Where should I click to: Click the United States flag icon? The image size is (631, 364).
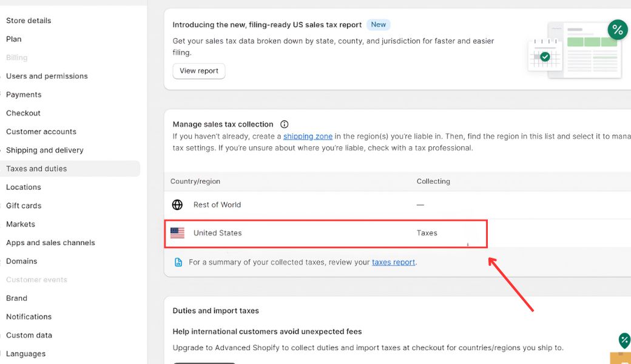point(177,233)
